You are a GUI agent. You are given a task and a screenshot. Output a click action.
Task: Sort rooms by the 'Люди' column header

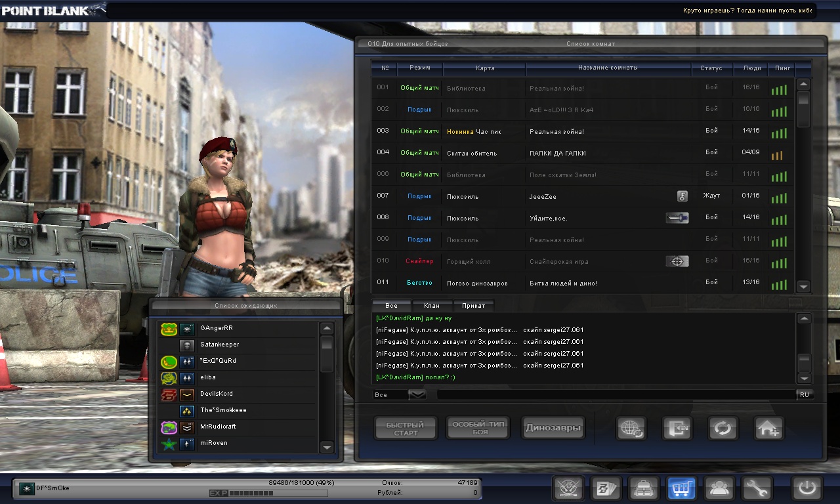751,68
